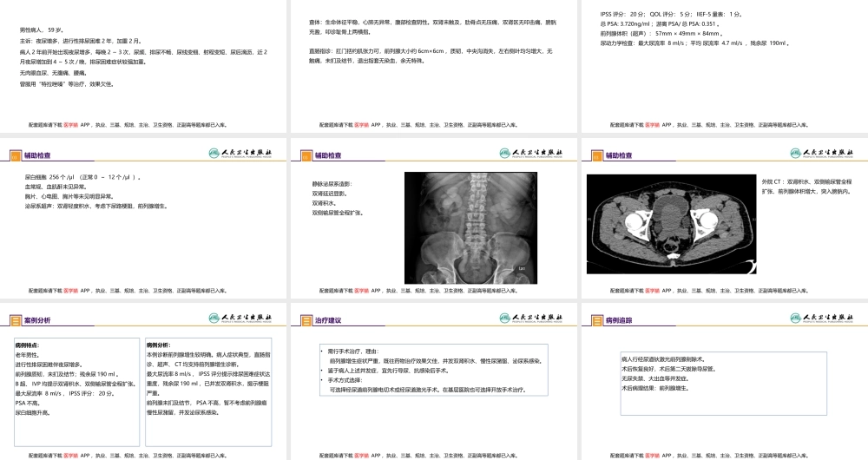
Task: Click the 辅助检查 title on the urinalysis slide
Action: [38, 155]
